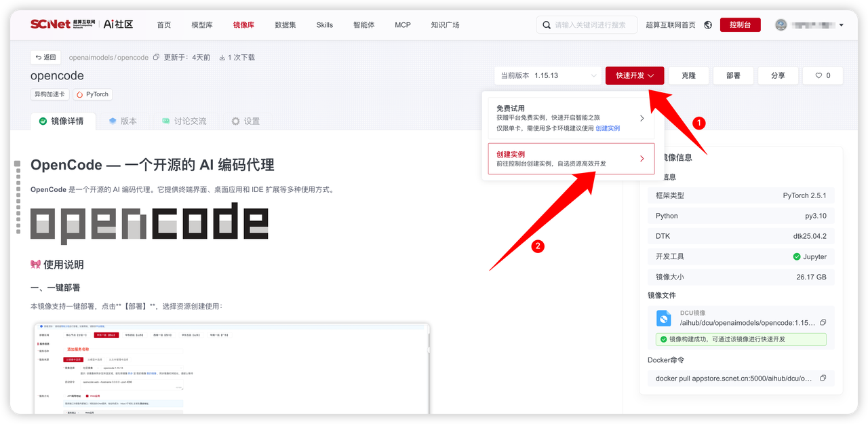Click the 返回 back button
Viewport: 868px width, 424px height.
[x=46, y=57]
